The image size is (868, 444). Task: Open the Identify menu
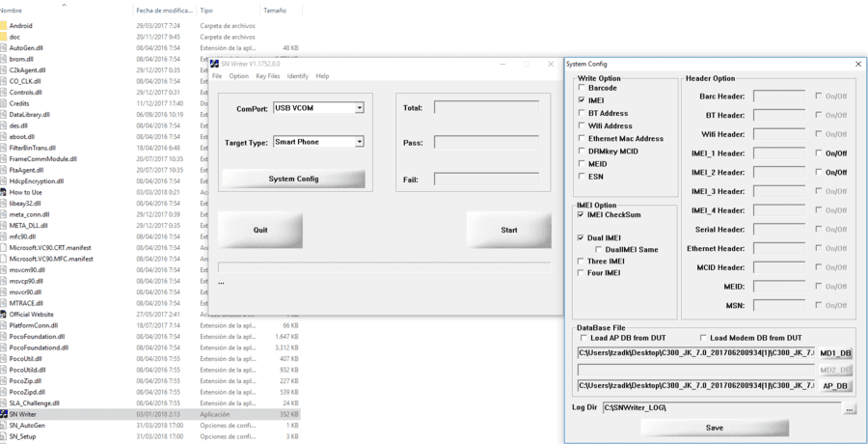coord(298,76)
